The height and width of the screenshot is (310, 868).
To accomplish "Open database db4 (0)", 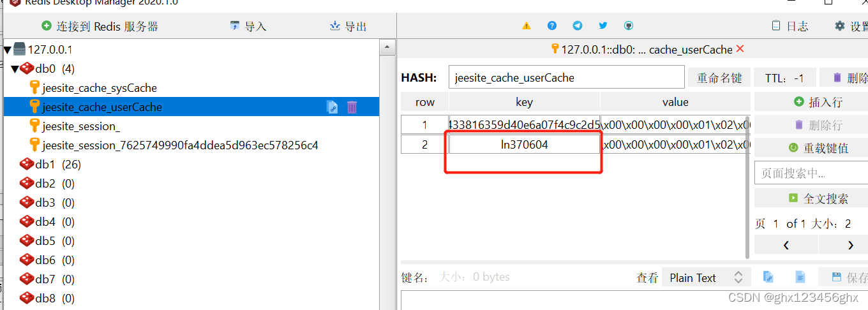I will (x=55, y=222).
